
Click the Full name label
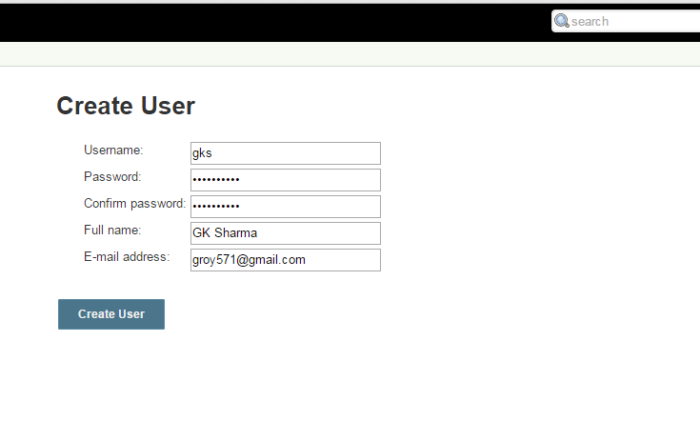coord(112,231)
